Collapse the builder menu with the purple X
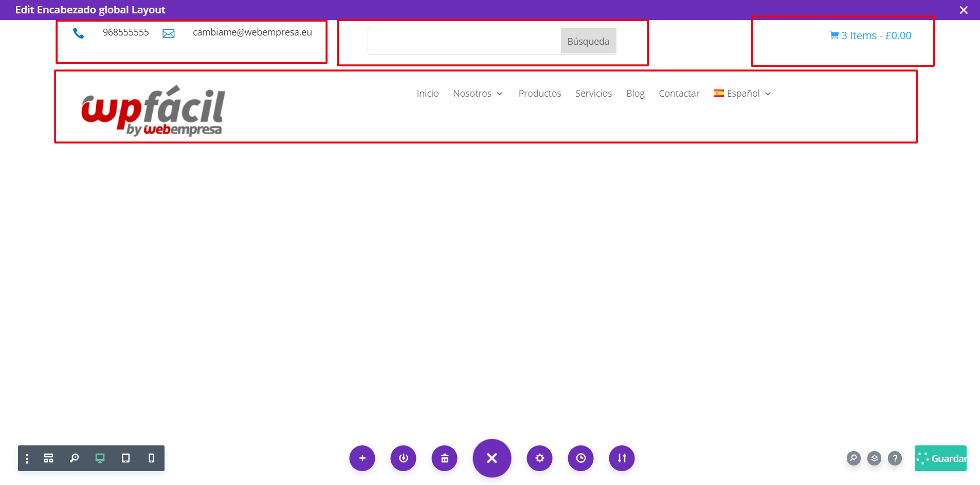The height and width of the screenshot is (485, 980). (492, 458)
